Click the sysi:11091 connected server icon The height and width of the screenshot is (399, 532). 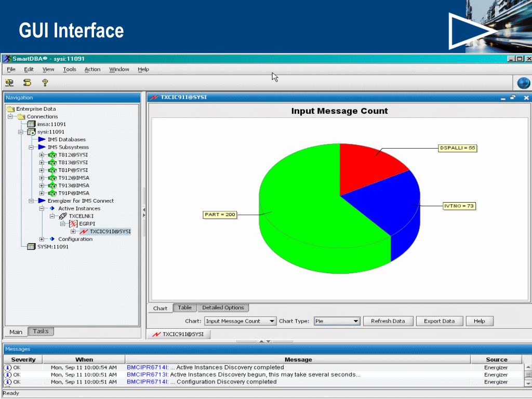[31, 132]
